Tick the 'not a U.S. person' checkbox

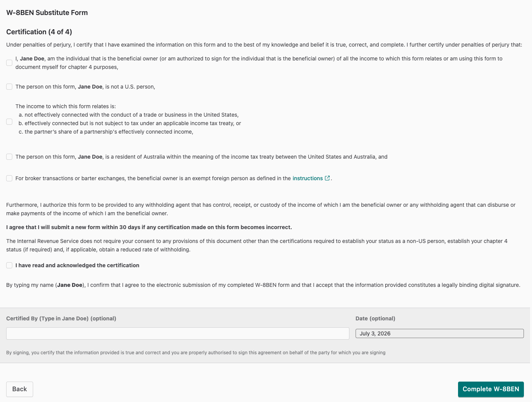pyautogui.click(x=9, y=87)
